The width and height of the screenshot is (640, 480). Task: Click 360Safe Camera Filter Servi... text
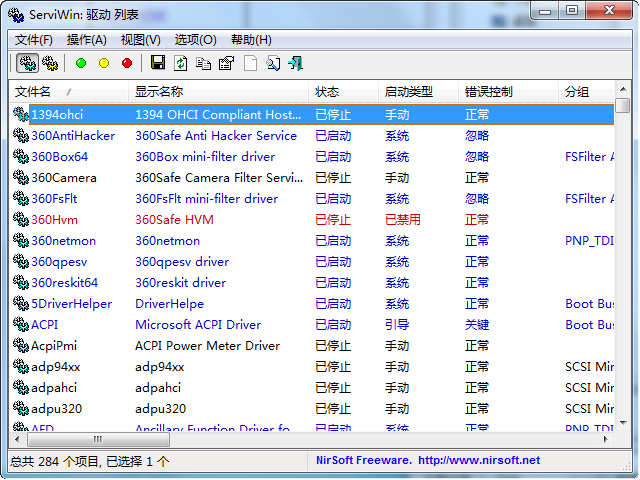coord(219,178)
